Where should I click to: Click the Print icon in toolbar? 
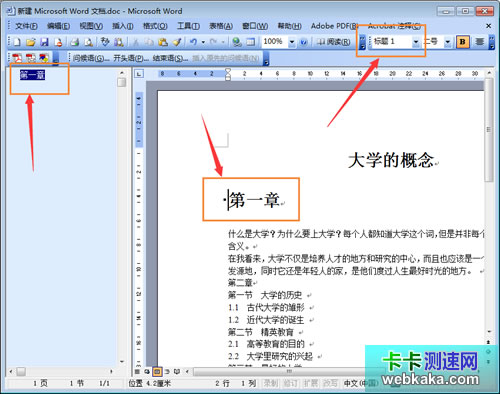[75, 42]
